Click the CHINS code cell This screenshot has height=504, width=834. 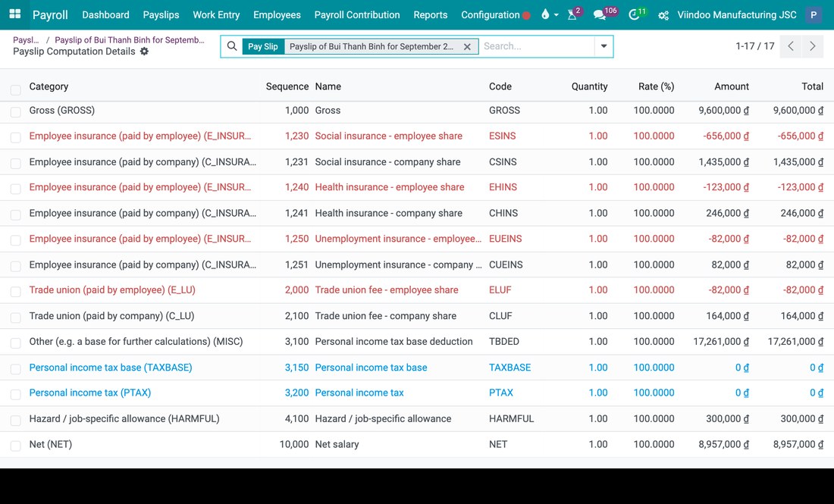coord(503,213)
